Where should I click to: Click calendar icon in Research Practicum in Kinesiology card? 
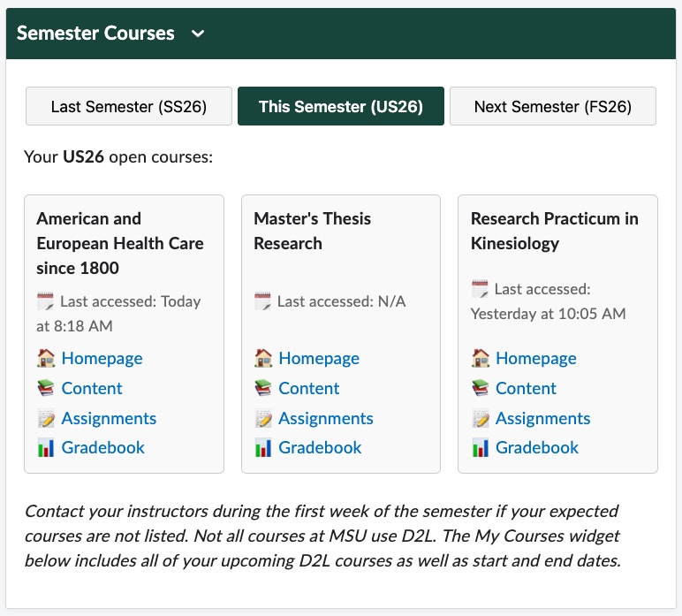click(480, 289)
